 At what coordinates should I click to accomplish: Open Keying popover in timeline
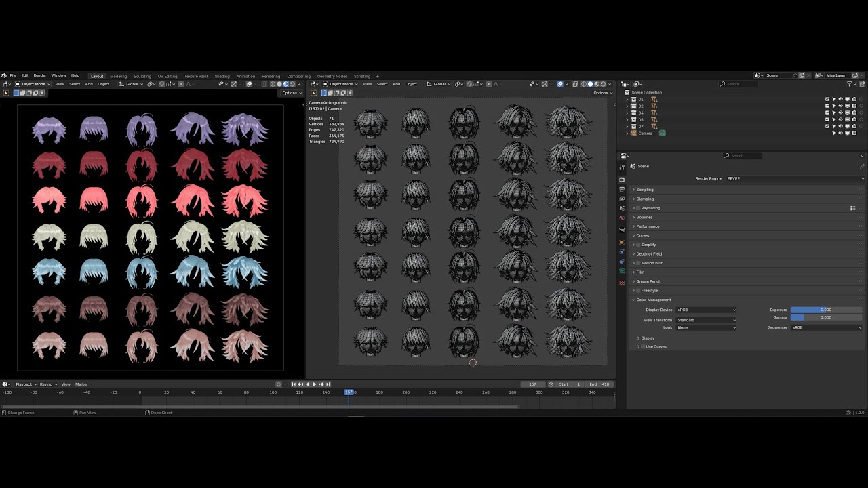point(47,384)
